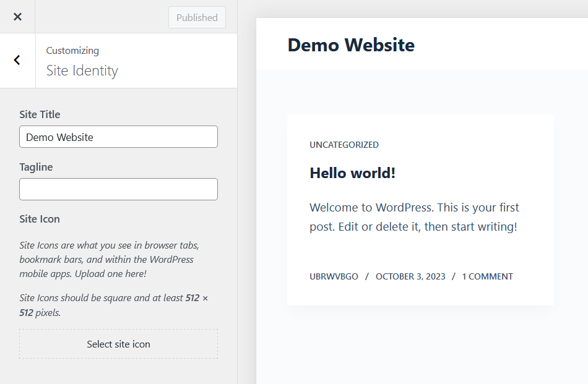Close the Customizer with the X icon

click(x=17, y=17)
